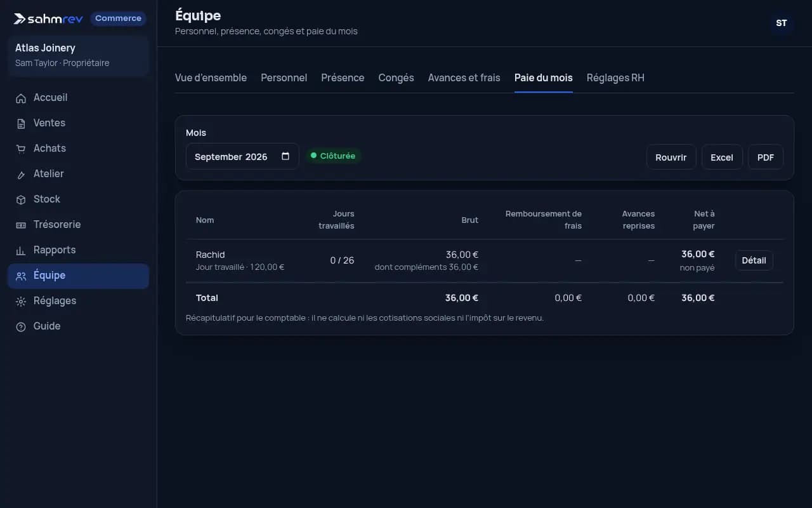The image size is (812, 508).
Task: Download the PDF payroll summary
Action: pos(766,157)
